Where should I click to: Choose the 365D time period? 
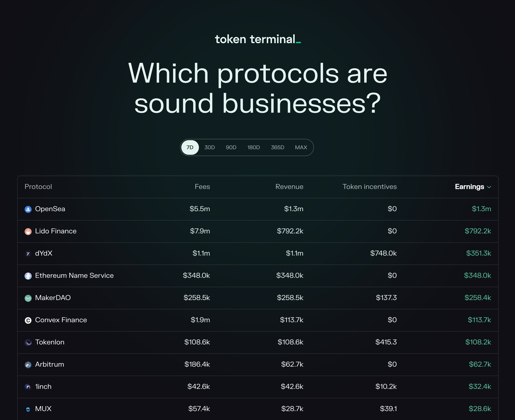pyautogui.click(x=277, y=147)
